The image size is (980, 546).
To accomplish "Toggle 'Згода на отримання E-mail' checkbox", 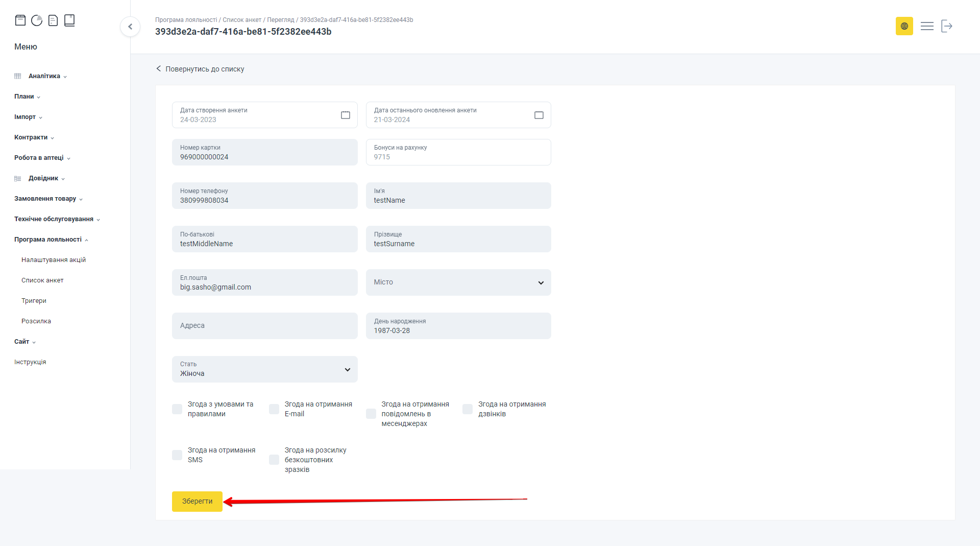I will click(x=274, y=409).
